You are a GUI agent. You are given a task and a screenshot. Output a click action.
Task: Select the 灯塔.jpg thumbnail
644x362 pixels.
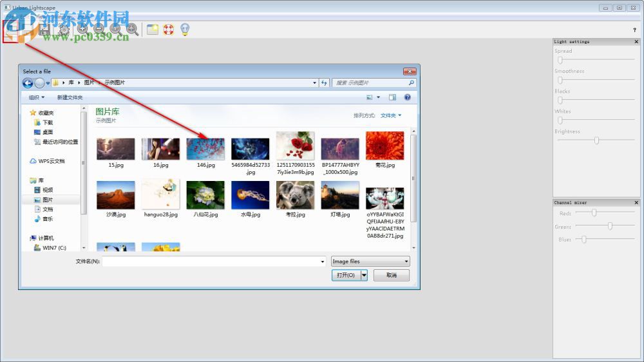[340, 195]
